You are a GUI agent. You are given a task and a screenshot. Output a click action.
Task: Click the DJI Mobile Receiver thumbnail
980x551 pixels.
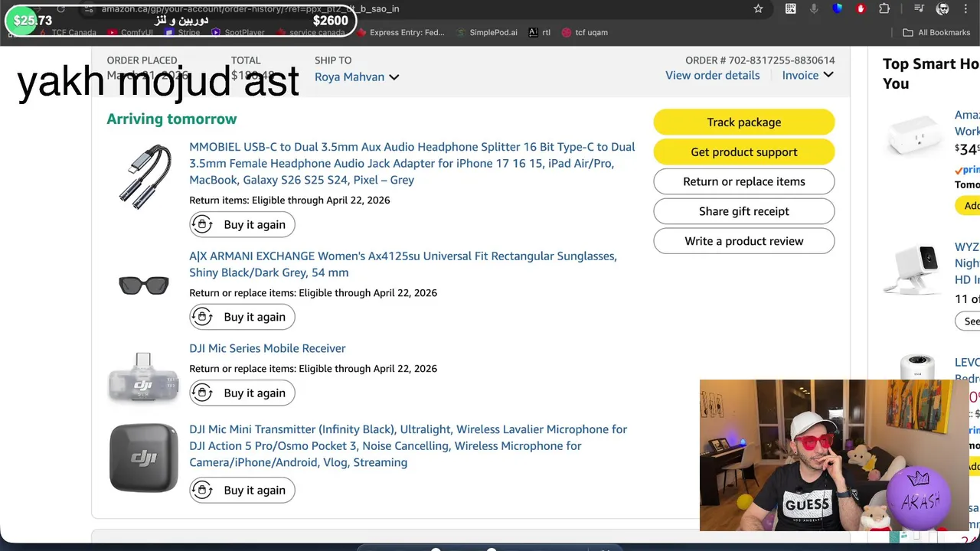coord(144,377)
